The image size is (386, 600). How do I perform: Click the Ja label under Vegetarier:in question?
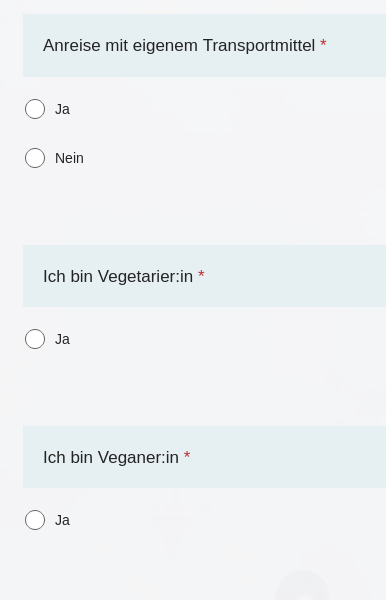coord(62,339)
